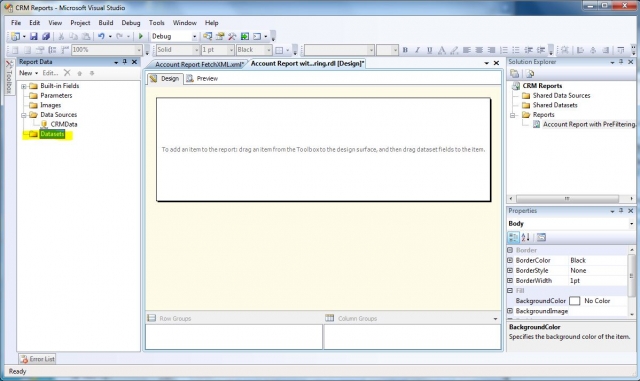Open the Solid border style dropdown
Viewport: 640px width, 381px height.
click(x=196, y=50)
